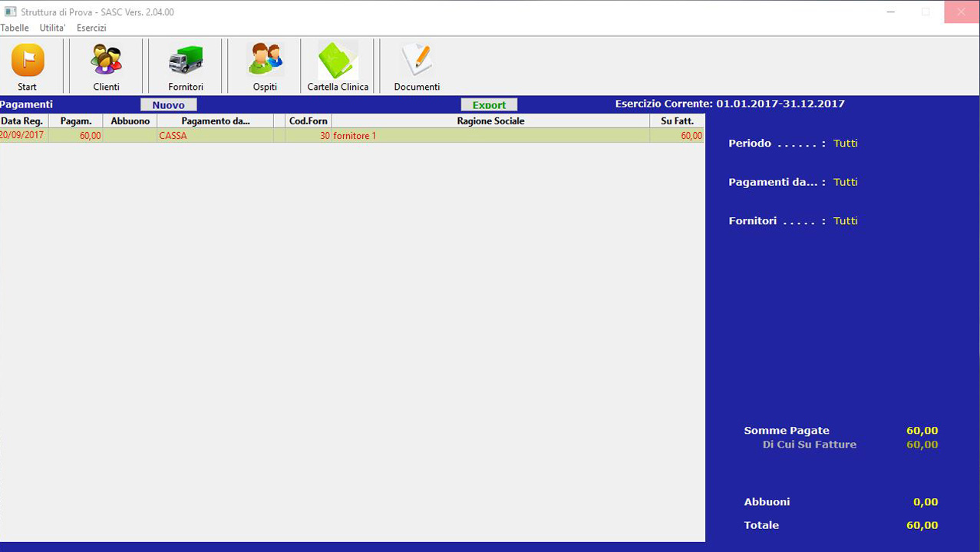Select the 20/09/2017 date cell
Viewport: 980px width, 552px height.
click(23, 135)
